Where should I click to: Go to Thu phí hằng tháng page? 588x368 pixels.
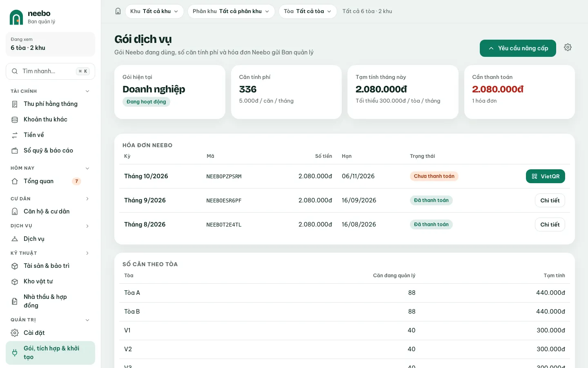coord(50,104)
